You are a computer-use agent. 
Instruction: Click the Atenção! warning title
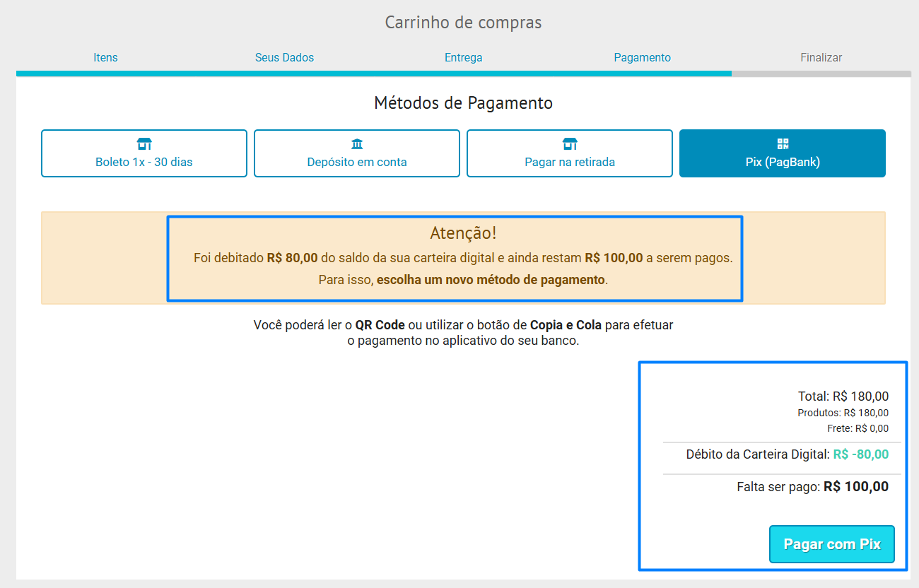point(463,233)
